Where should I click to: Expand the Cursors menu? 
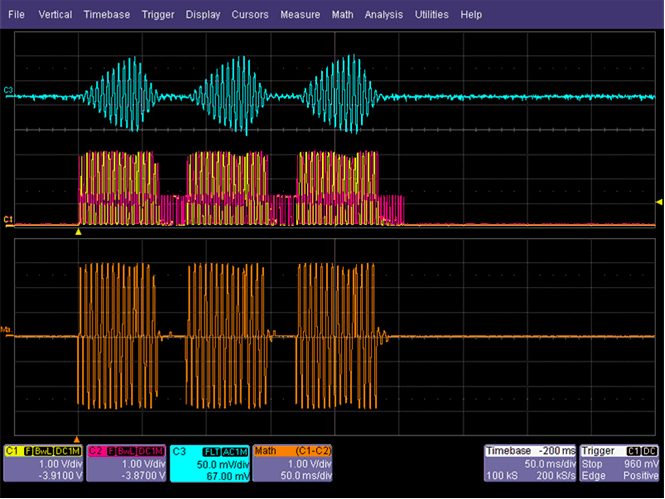coord(250,15)
